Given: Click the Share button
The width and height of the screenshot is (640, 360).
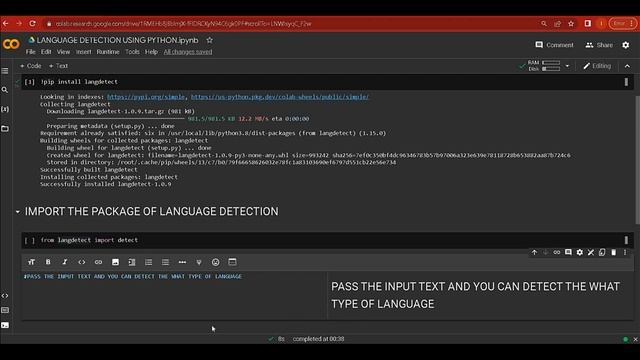Looking at the screenshot, I should 599,45.
